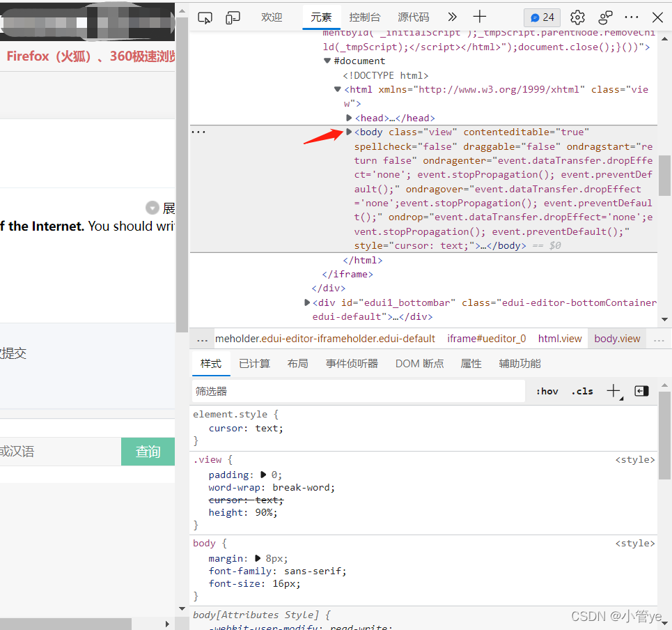
Task: Select iframe#ueditor_0 in breadcrumb
Action: 487,339
